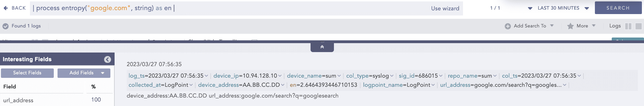The image size is (644, 106).
Task: Open the Last 30 Minutes time range dropdown
Action: [x=561, y=8]
